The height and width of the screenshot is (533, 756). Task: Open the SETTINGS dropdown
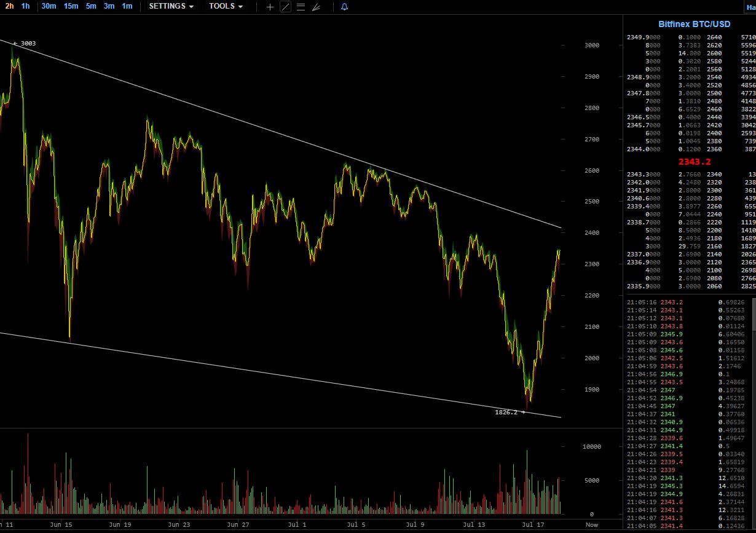coord(171,6)
